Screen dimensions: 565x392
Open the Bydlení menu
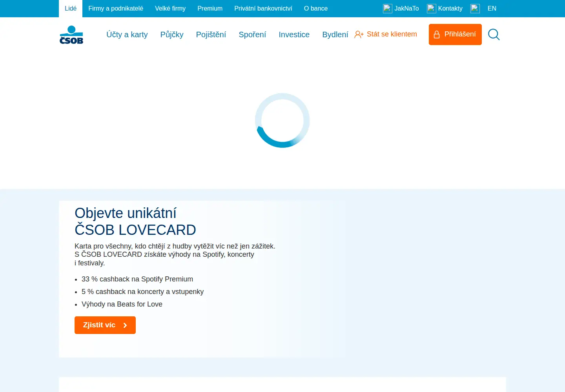tap(335, 34)
